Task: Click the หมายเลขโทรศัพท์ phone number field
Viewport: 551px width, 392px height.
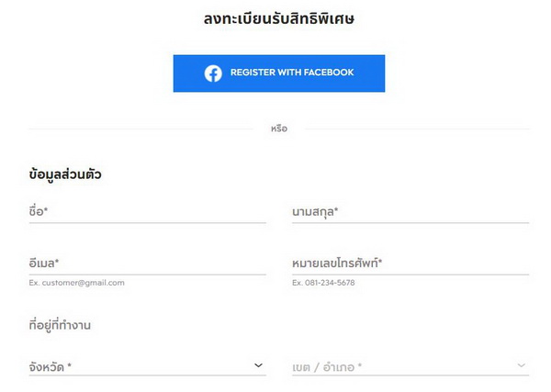Action: [410, 263]
